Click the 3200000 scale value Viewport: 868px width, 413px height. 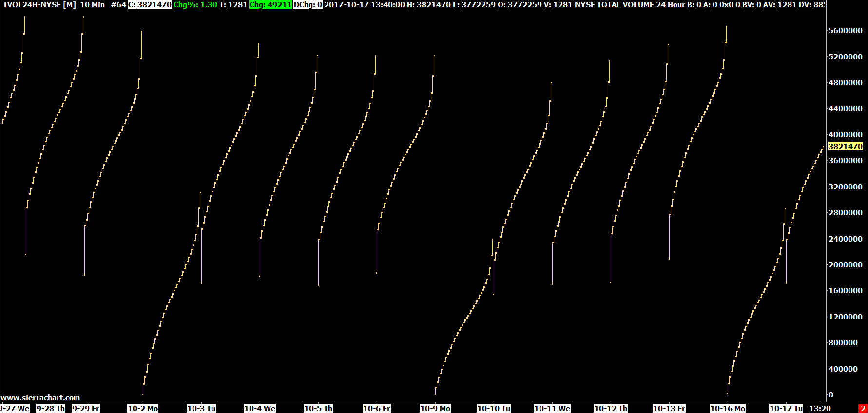pyautogui.click(x=846, y=187)
